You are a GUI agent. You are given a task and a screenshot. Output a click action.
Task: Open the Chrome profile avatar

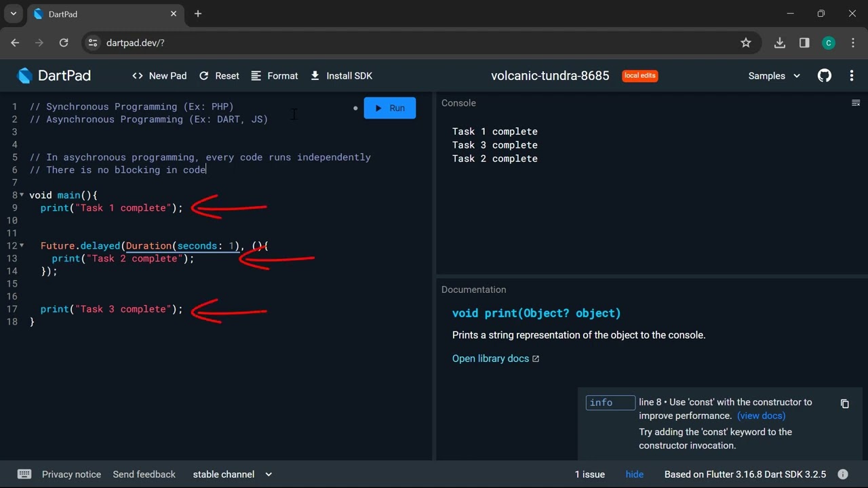coord(829,43)
